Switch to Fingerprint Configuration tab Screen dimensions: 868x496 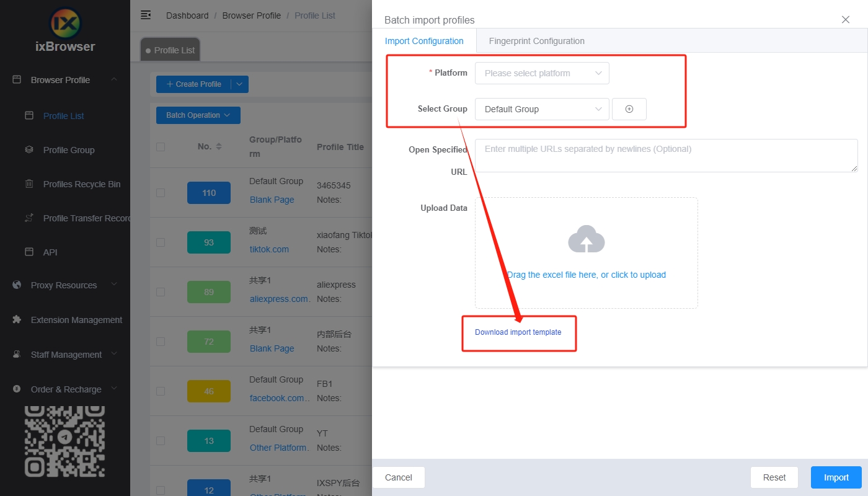[536, 41]
